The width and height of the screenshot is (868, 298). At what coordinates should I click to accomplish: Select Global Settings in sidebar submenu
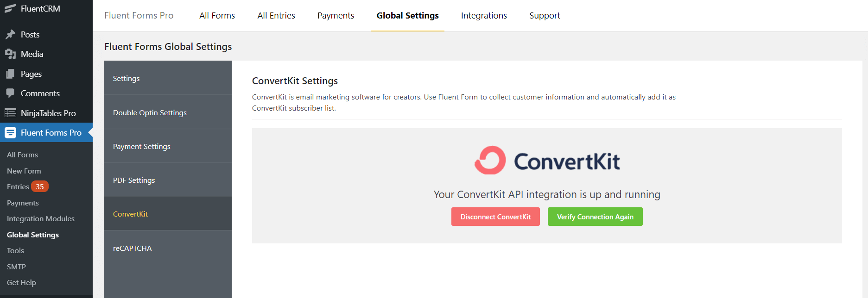coord(33,235)
